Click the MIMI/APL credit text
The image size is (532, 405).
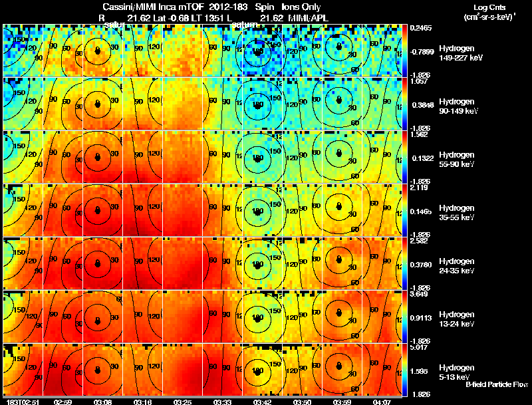[308, 18]
